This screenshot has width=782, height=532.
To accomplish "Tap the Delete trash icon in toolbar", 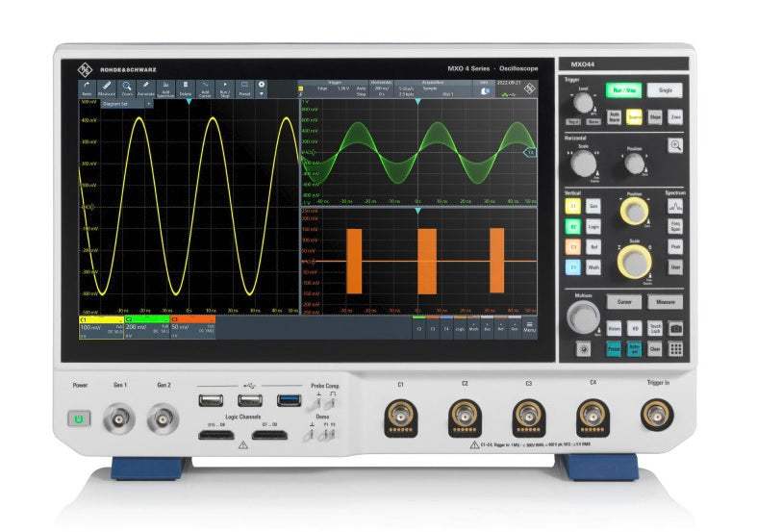I will point(185,88).
